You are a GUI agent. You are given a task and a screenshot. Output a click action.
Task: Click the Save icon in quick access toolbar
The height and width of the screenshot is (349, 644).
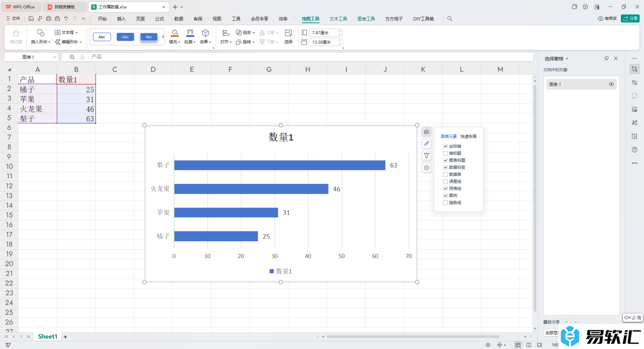pyautogui.click(x=31, y=19)
